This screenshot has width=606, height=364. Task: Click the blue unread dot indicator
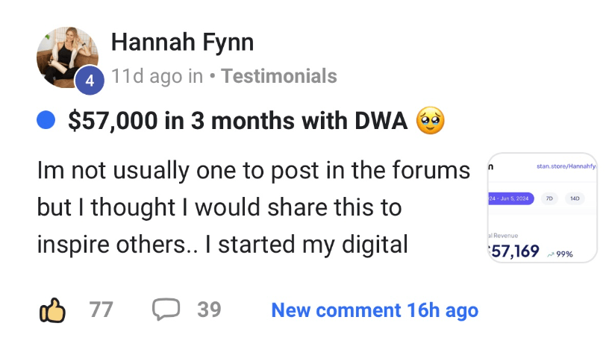(46, 120)
